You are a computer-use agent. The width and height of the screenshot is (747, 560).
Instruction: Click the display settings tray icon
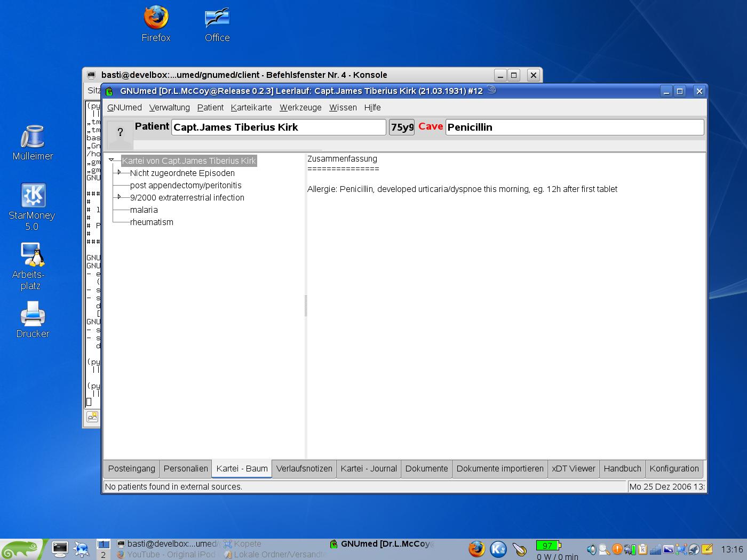669,549
